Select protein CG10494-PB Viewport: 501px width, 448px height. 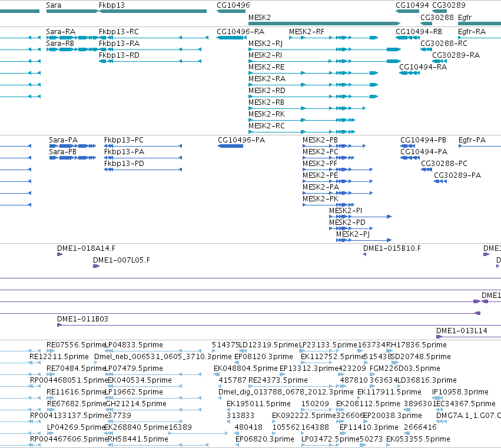423,140
